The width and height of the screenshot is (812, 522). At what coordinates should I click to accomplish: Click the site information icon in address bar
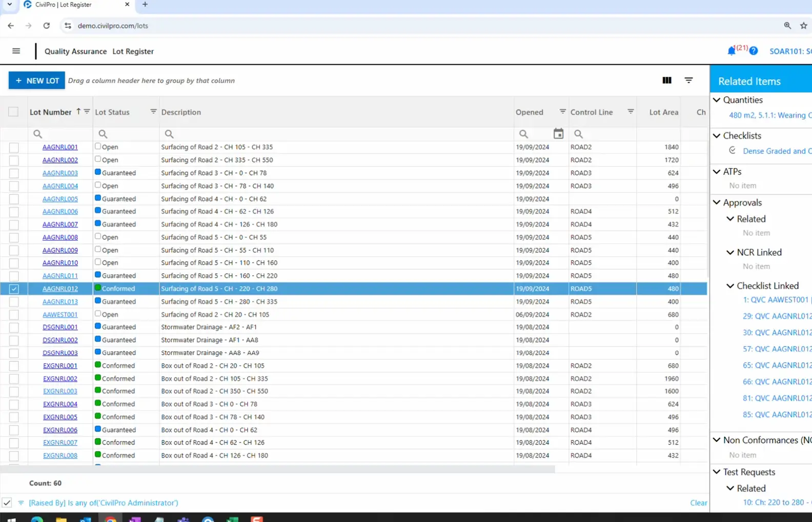(x=68, y=26)
